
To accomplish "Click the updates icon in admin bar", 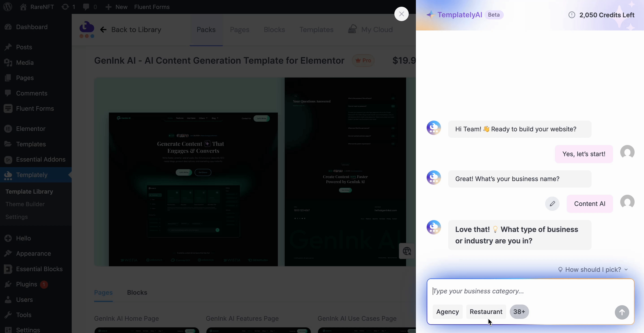I will pos(65,7).
